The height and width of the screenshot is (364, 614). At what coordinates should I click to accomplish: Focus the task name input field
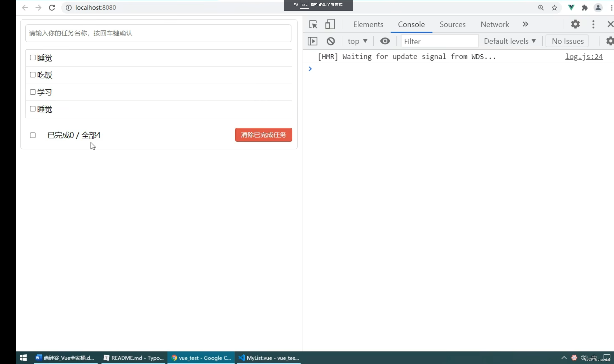158,33
